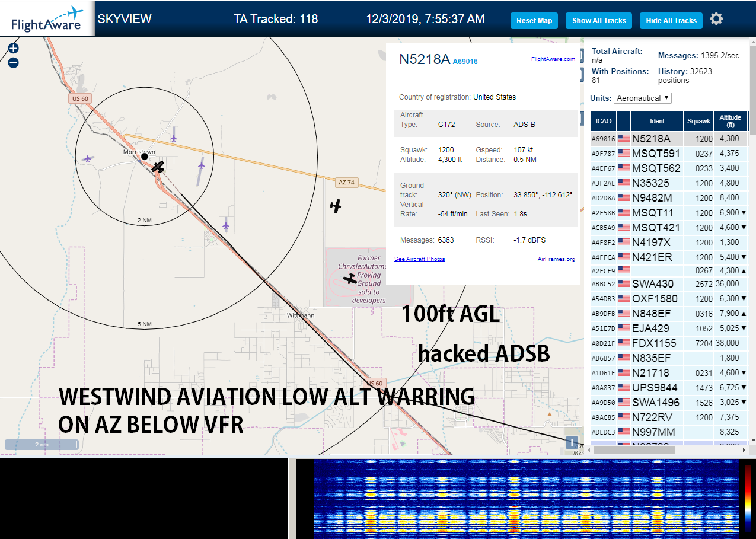Select the MSQT11 row
The width and height of the screenshot is (756, 539).
pos(669,213)
